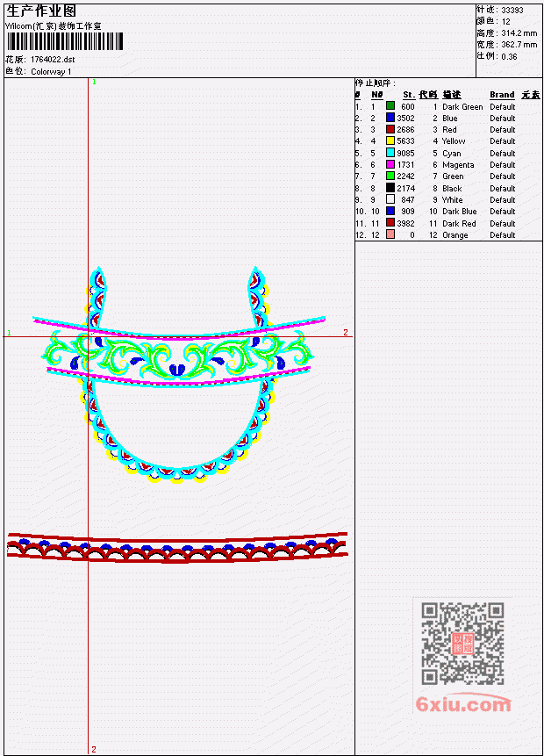This screenshot has height=756, width=544.
Task: Click stitch count "2174" for Black
Action: 405,189
